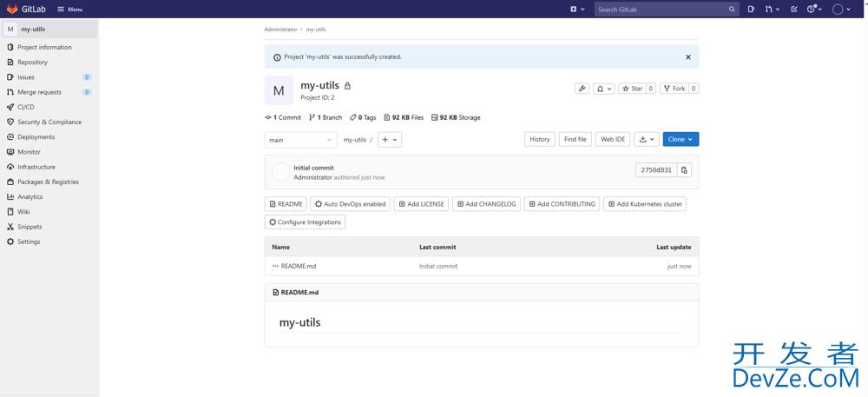Open the main branch selector dropdown
The height and width of the screenshot is (397, 868).
[300, 140]
